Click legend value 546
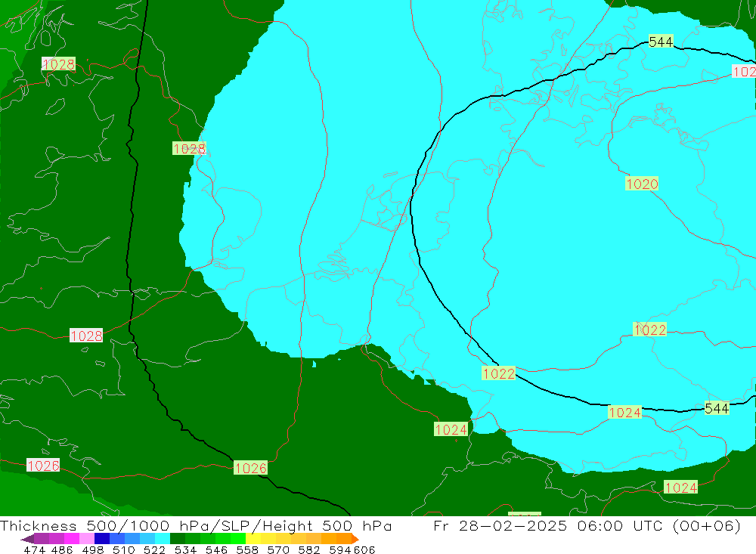756x554 pixels. point(216,549)
